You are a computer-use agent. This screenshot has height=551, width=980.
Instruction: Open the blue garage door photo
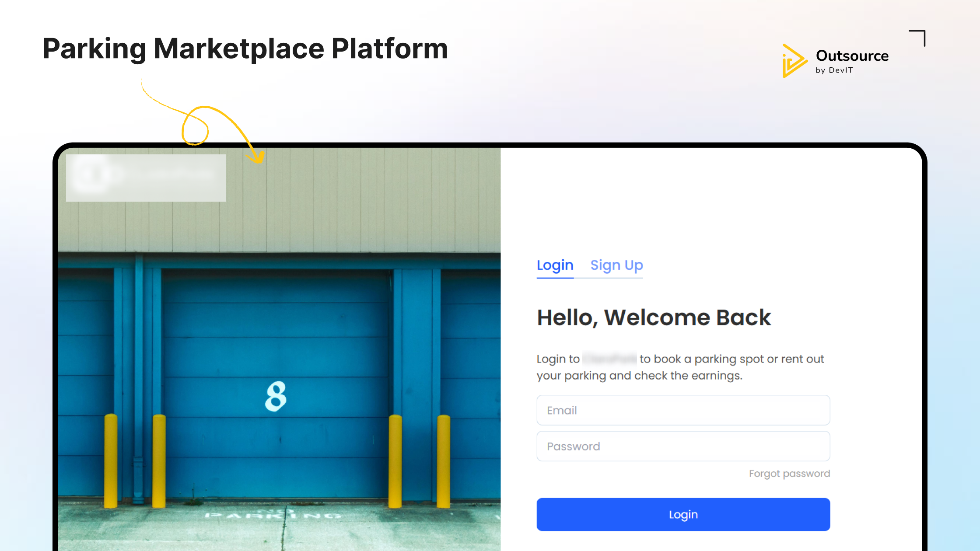pyautogui.click(x=279, y=349)
